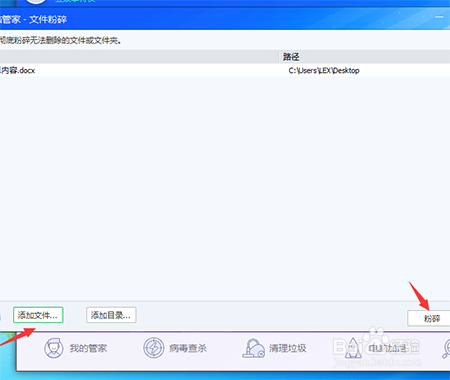Click the 路径 column header

click(291, 57)
